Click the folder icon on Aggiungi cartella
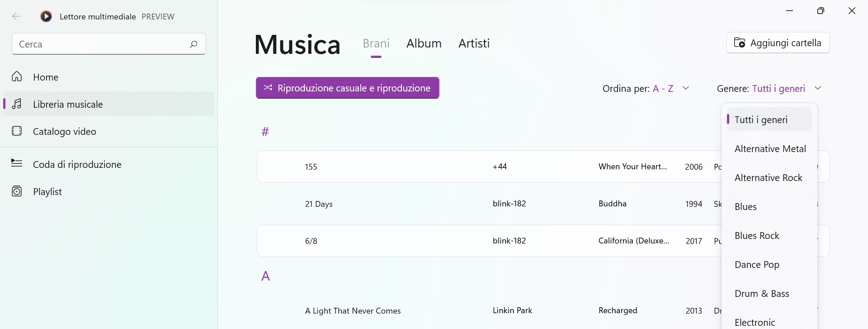The width and height of the screenshot is (868, 329). click(x=740, y=43)
